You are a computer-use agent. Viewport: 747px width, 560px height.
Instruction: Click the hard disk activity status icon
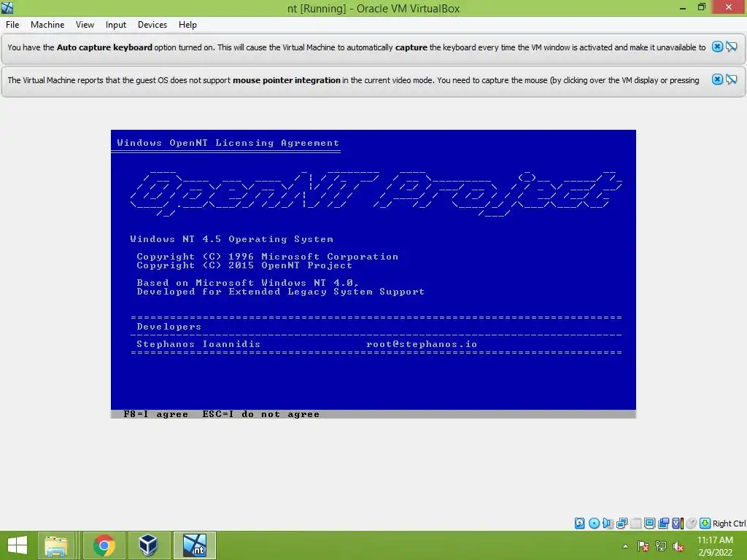pos(580,524)
